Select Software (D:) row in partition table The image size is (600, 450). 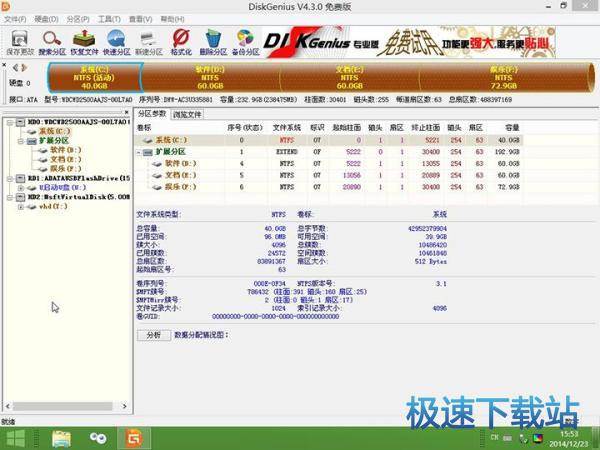(329, 164)
